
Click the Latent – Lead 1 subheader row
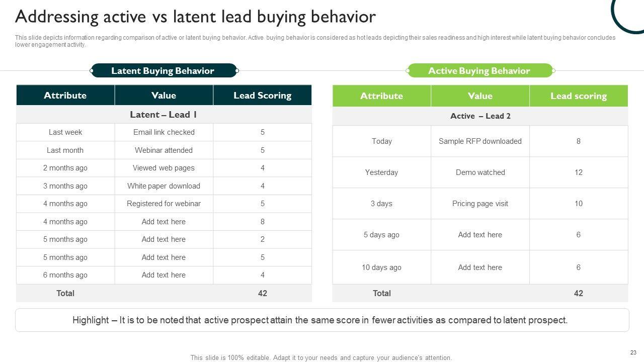(164, 115)
